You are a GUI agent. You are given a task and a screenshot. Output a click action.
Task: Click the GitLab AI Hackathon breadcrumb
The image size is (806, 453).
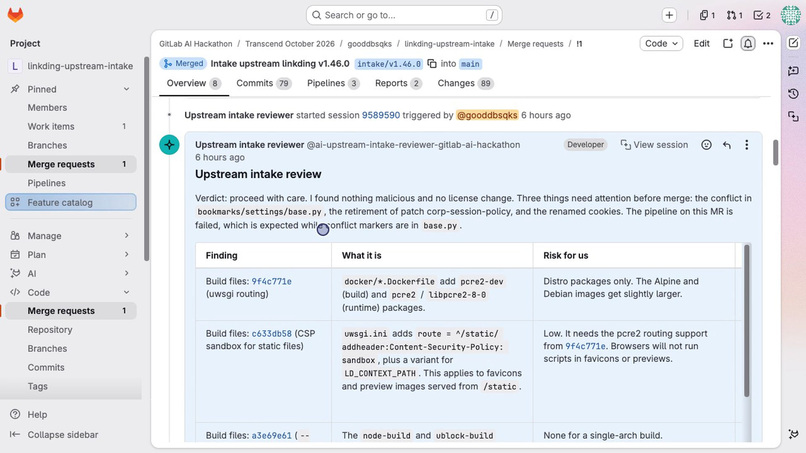coord(195,44)
